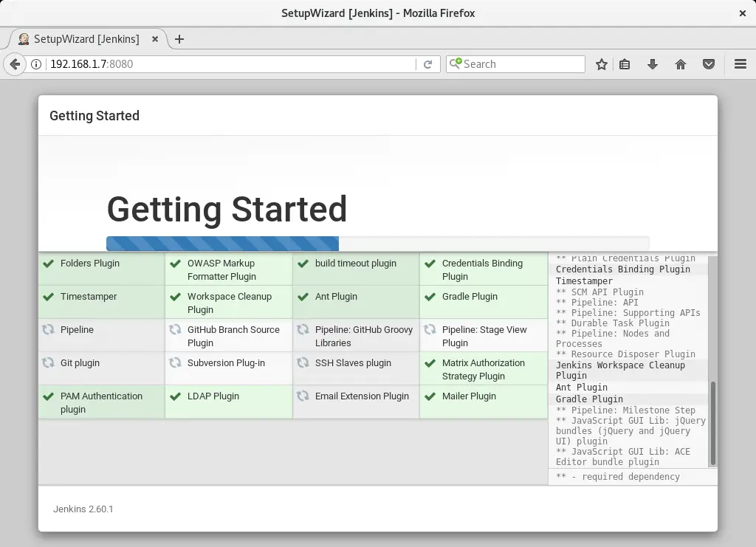Click 'Subversion Plug-in' cell text
756x547 pixels.
coord(226,363)
